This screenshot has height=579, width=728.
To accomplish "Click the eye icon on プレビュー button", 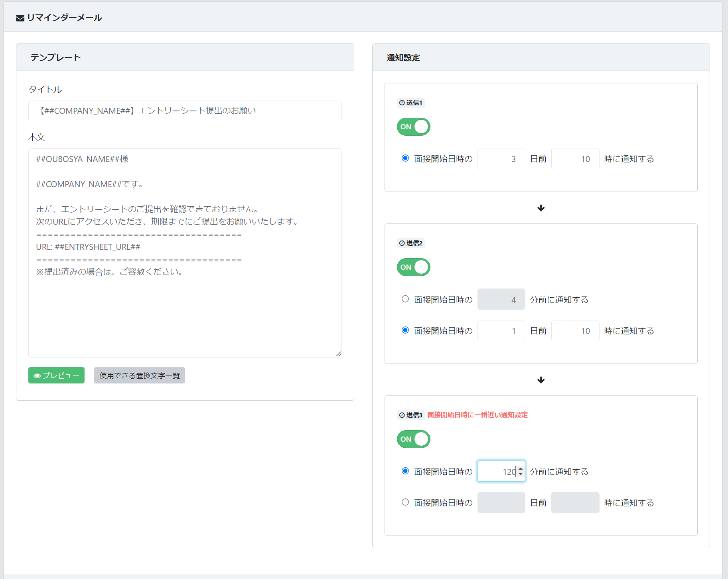I will click(37, 376).
